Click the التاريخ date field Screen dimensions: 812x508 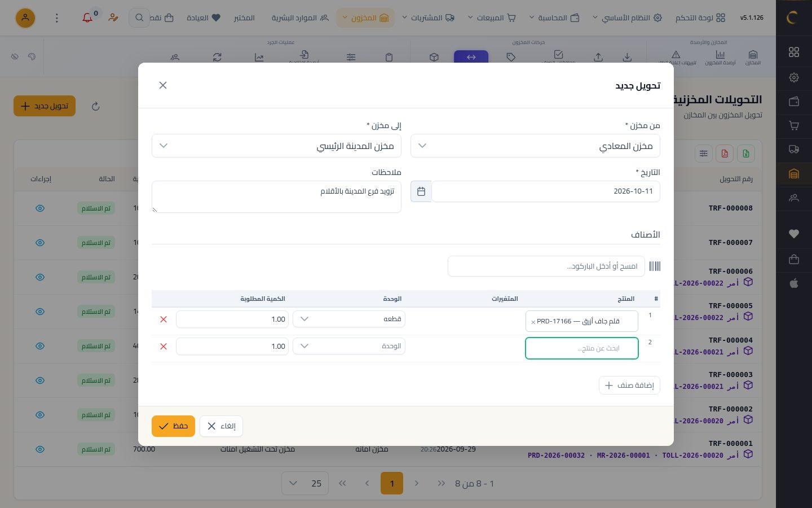click(546, 191)
